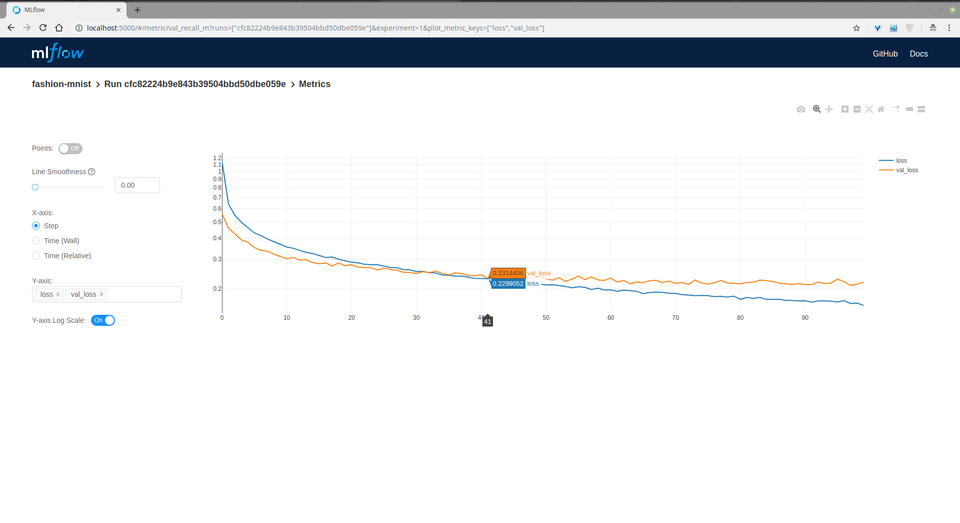Image resolution: width=960 pixels, height=523 pixels.
Task: Open the Chrome three-dot menu
Action: pos(949,28)
